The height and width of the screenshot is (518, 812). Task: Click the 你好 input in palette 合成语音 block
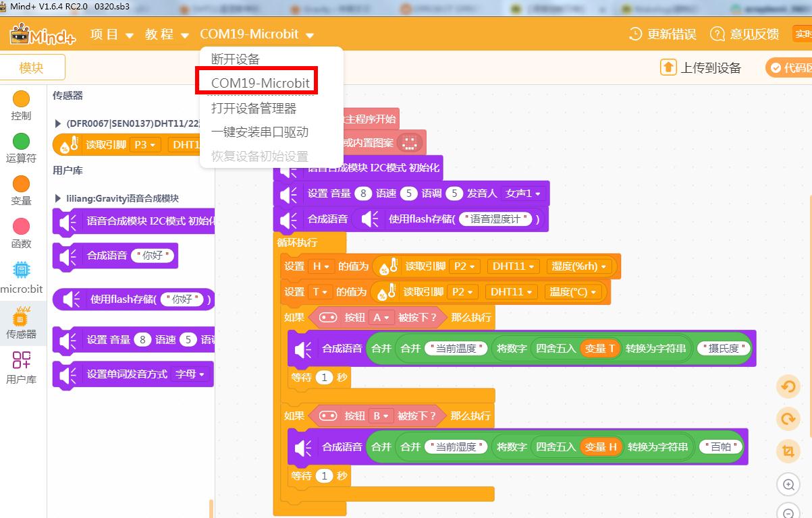(153, 256)
